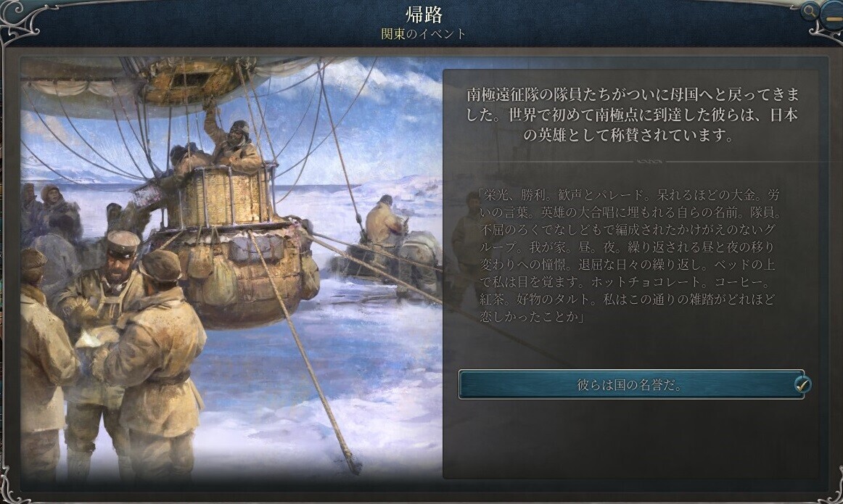
Task: Click the anchor rope stake in the snow
Action: [x=354, y=466]
